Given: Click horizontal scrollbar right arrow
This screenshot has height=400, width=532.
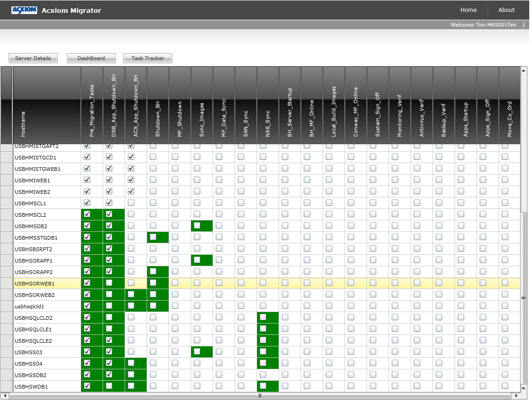Looking at the screenshot, I should [516, 395].
